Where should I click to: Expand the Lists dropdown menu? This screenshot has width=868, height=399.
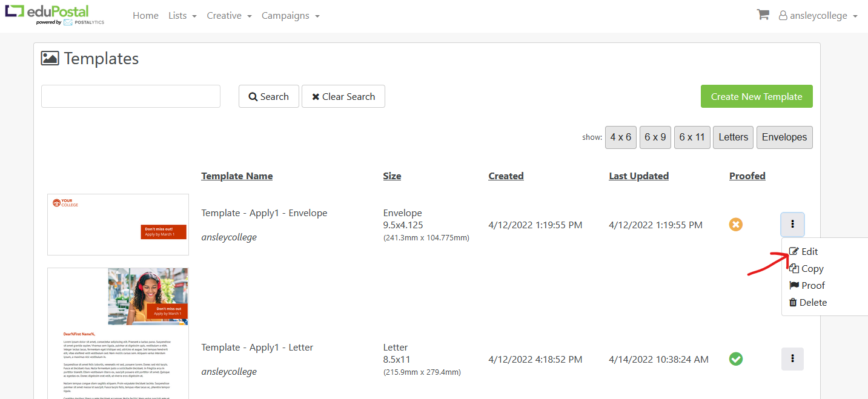click(x=182, y=16)
